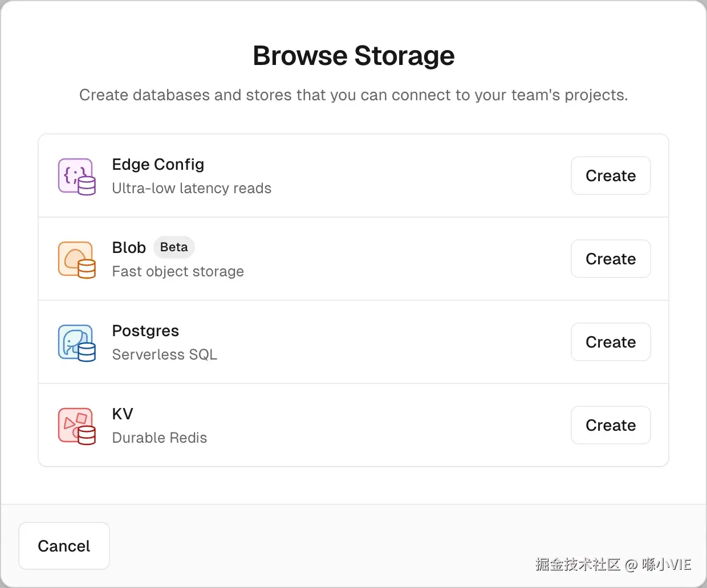Click the "Serverless SQL" description
The image size is (707, 588).
tap(164, 355)
